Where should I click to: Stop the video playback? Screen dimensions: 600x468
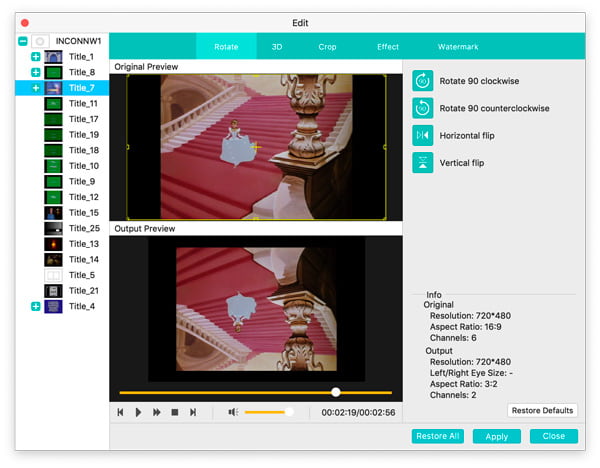(x=174, y=412)
